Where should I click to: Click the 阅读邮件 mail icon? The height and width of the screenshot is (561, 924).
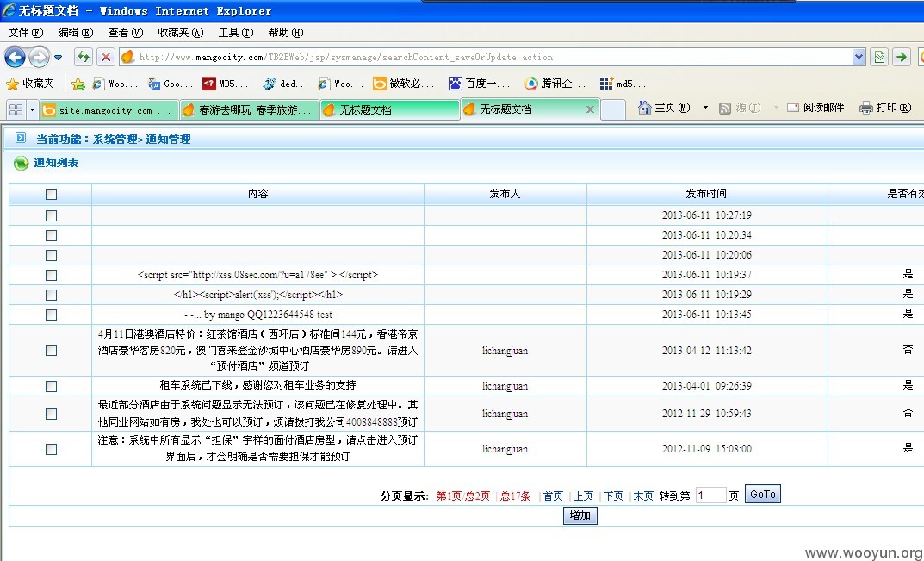point(793,108)
